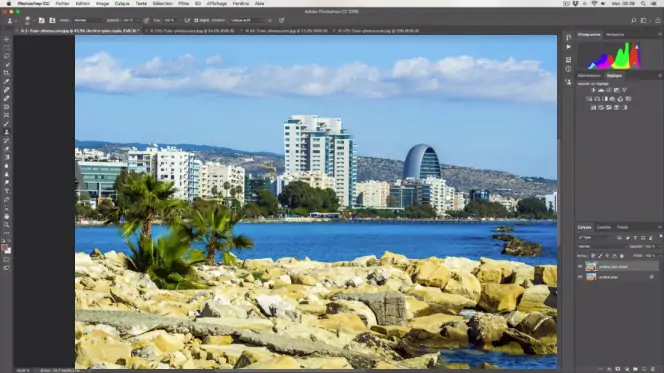Create a new layer

click(x=644, y=369)
